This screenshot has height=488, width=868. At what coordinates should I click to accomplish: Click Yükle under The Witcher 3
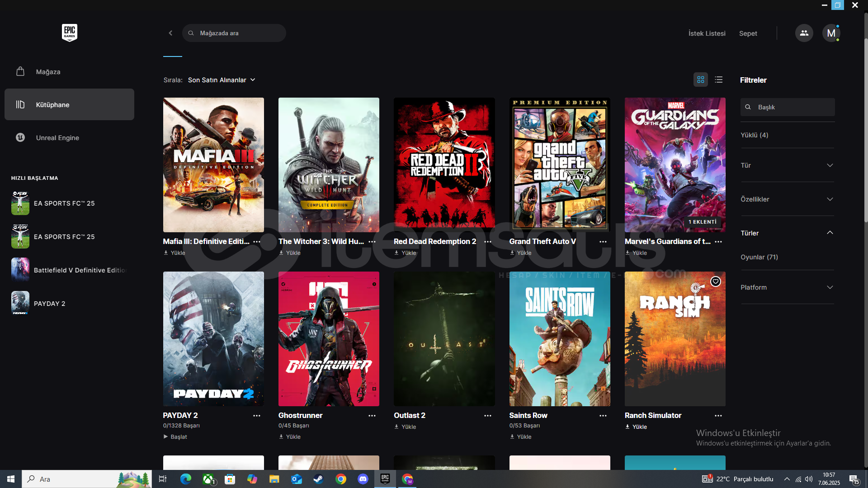tap(290, 253)
